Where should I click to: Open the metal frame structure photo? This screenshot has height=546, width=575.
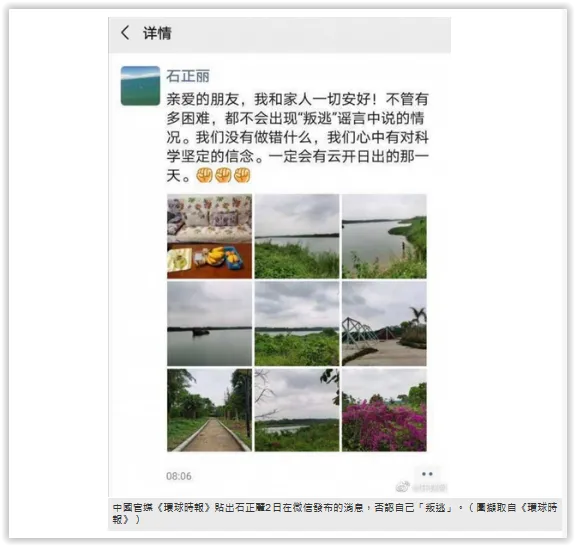pyautogui.click(x=384, y=324)
